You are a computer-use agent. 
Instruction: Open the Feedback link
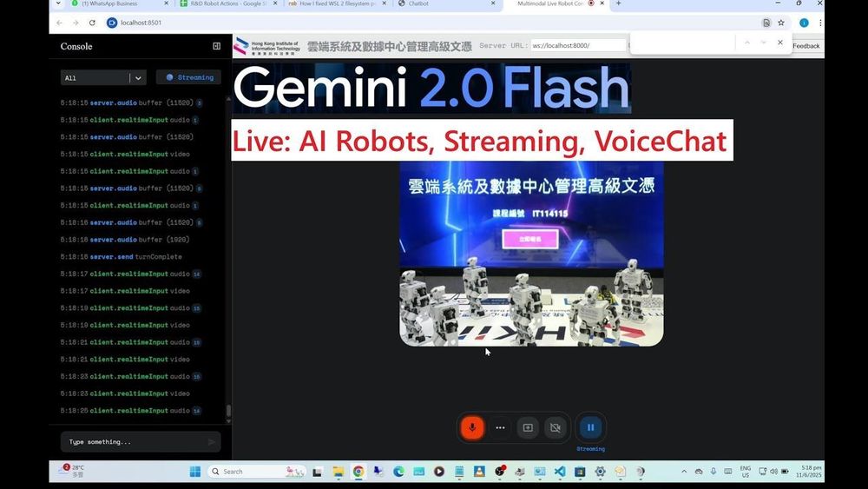coord(806,46)
